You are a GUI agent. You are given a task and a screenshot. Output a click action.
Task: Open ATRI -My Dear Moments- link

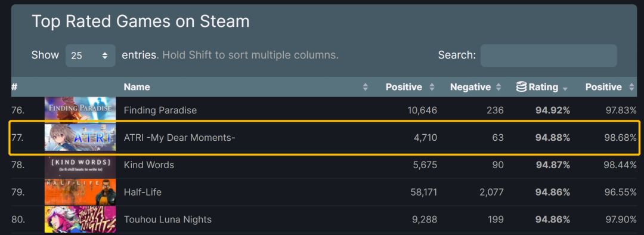point(179,138)
